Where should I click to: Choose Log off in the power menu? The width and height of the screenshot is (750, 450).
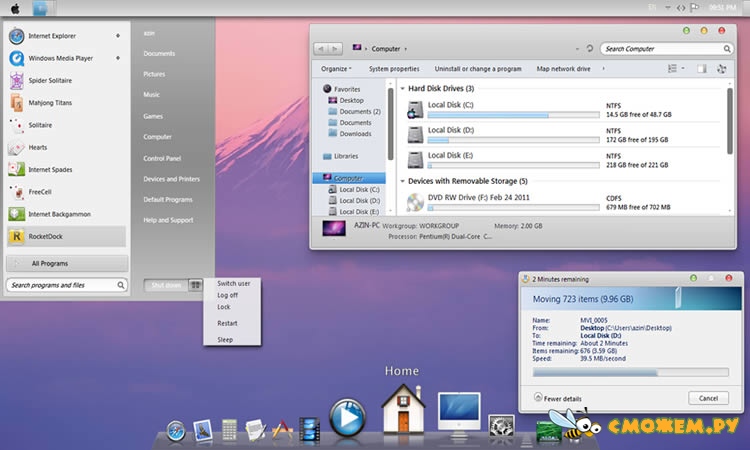[x=228, y=296]
